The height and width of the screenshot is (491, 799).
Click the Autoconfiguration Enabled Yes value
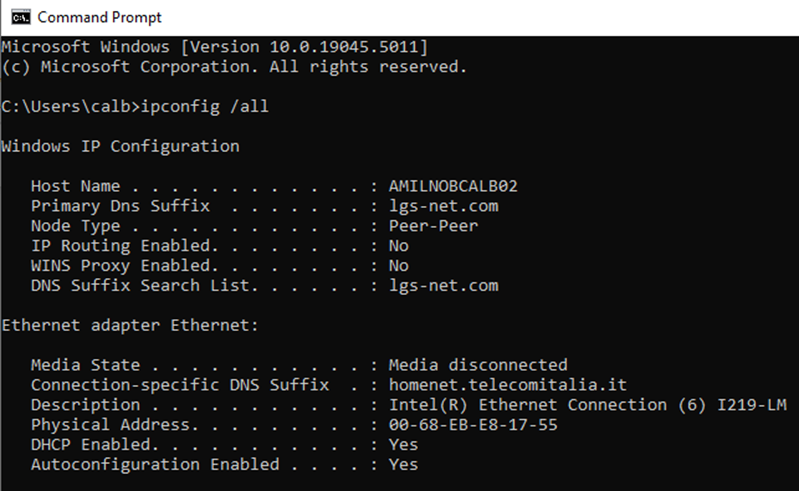pyautogui.click(x=404, y=465)
